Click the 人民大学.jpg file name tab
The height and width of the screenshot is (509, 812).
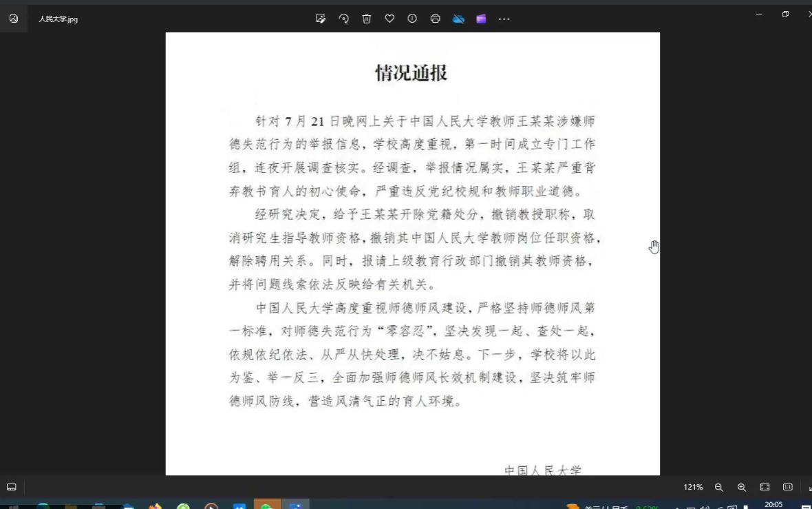pyautogui.click(x=58, y=19)
